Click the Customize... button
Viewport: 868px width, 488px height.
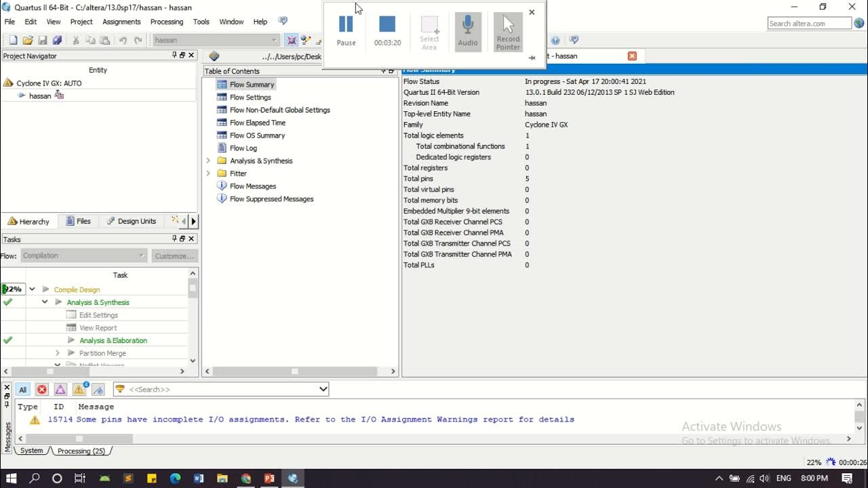[174, 256]
